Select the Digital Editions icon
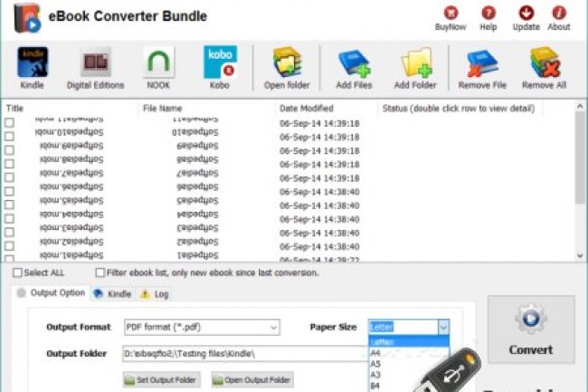Viewport: 588px width, 392px height. (96, 64)
